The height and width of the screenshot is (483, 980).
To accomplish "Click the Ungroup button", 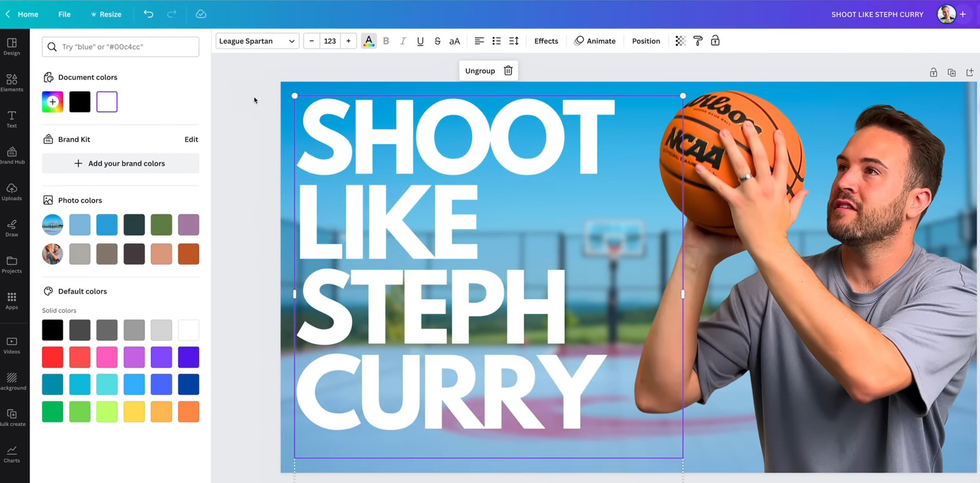I will click(x=480, y=71).
